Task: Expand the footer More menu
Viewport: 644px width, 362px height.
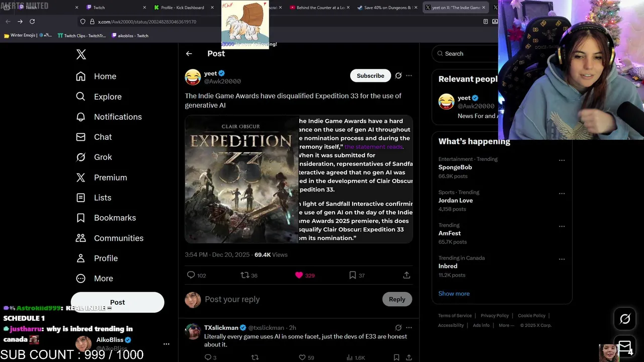Action: click(506, 325)
